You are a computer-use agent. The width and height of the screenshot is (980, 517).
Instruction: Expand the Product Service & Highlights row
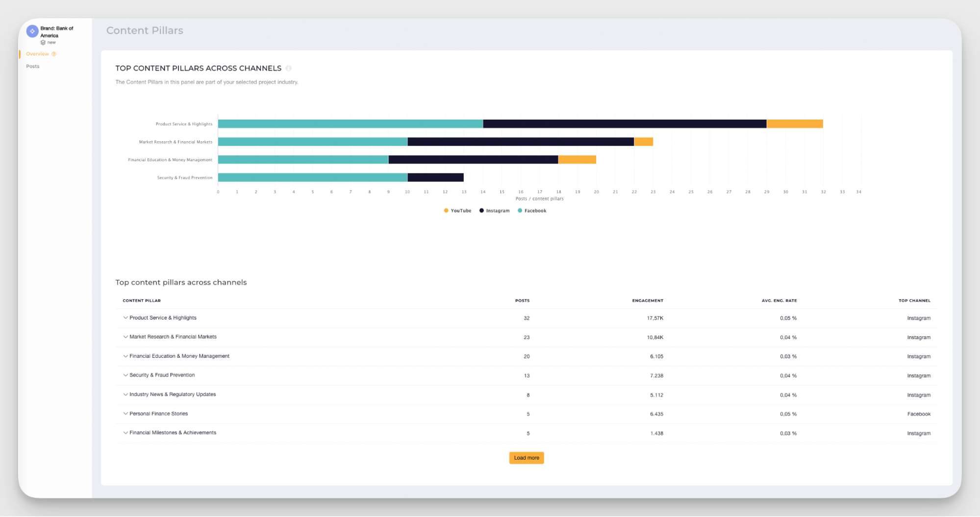(126, 318)
